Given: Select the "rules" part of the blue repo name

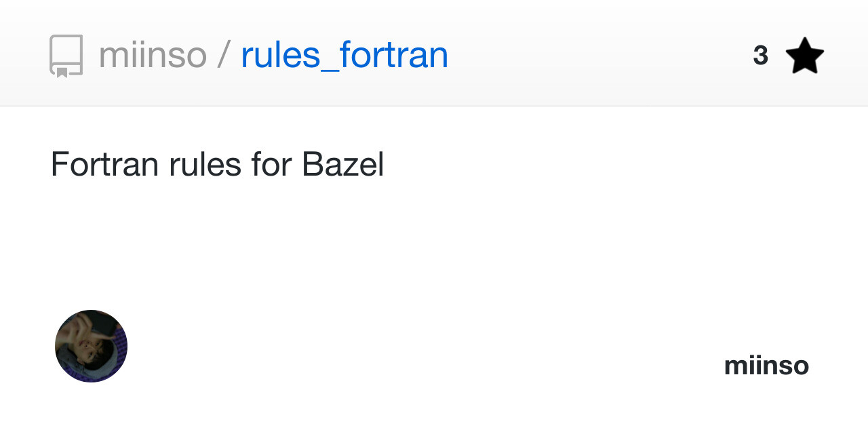Looking at the screenshot, I should click(x=280, y=55).
